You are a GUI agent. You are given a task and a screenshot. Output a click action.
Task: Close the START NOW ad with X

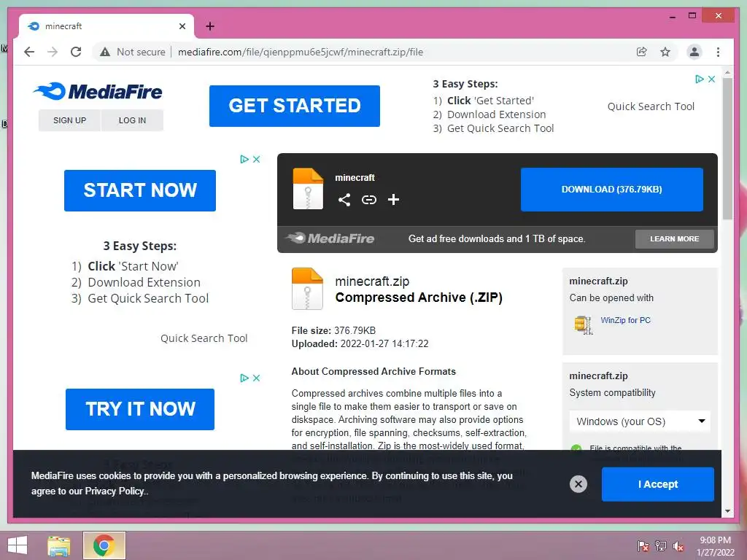click(x=256, y=159)
